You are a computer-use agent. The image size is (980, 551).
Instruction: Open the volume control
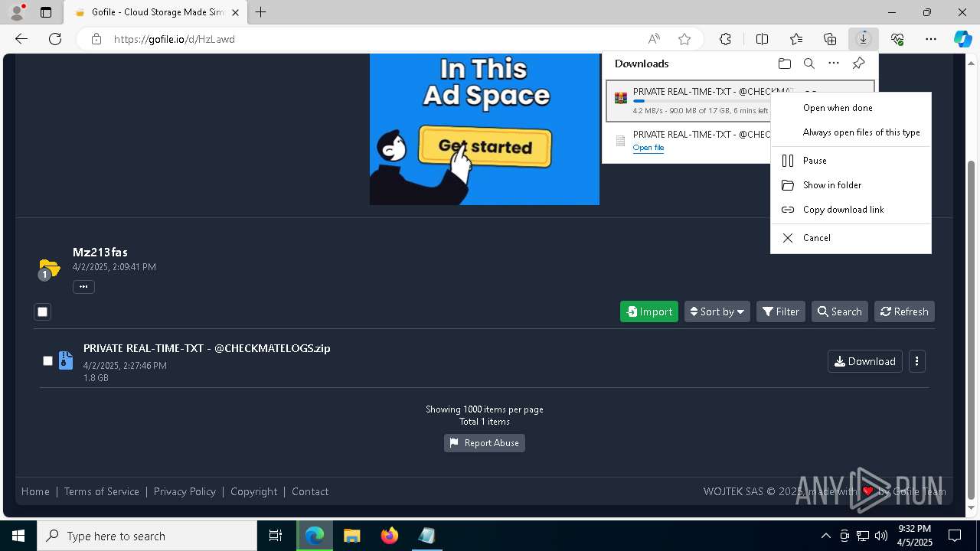click(x=880, y=536)
